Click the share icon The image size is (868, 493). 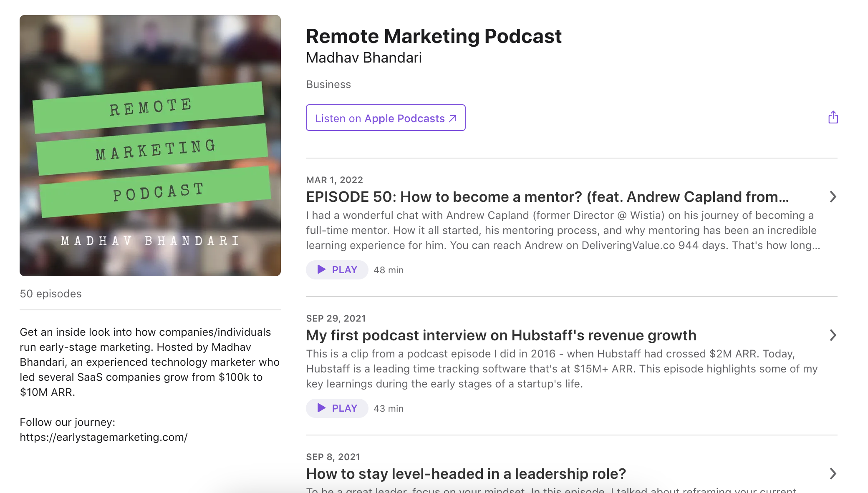coord(833,118)
